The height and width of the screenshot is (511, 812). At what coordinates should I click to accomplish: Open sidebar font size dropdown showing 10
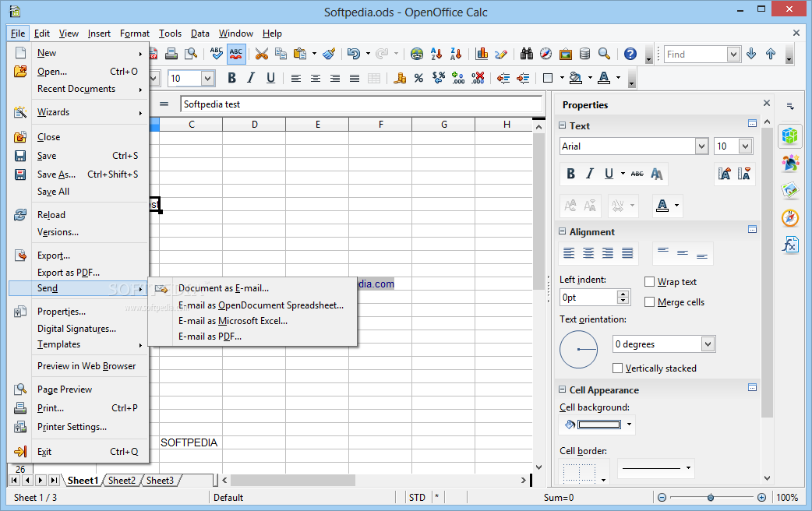click(x=745, y=146)
